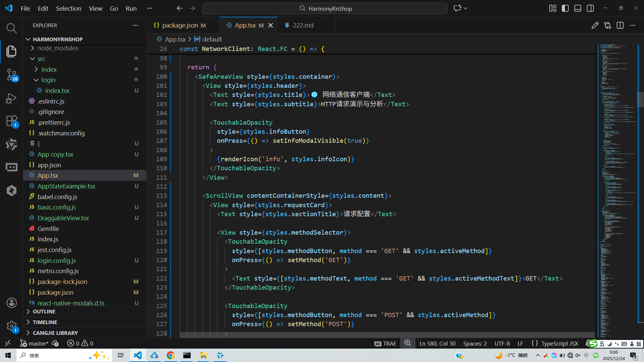Switch to the package.json tab
This screenshot has height=362, width=644.
[180, 25]
